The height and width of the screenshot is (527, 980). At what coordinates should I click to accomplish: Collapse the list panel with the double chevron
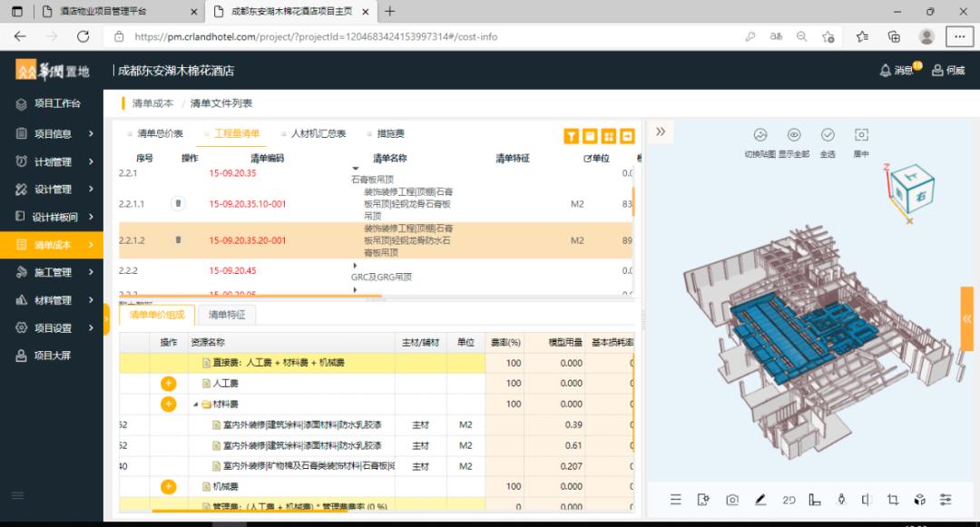tap(660, 131)
